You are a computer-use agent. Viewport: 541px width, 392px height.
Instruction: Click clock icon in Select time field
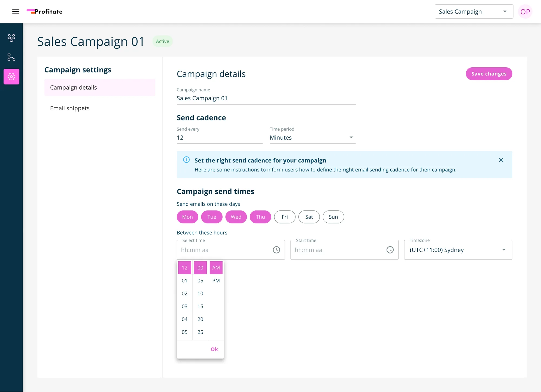click(276, 250)
